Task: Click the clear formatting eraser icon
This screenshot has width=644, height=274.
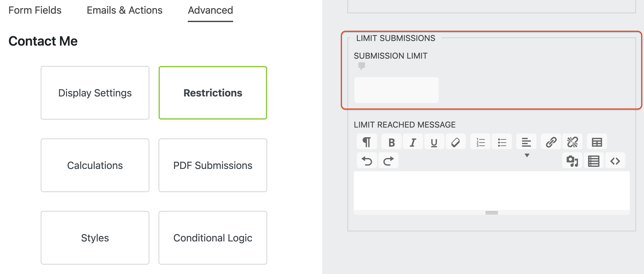Action: click(456, 141)
